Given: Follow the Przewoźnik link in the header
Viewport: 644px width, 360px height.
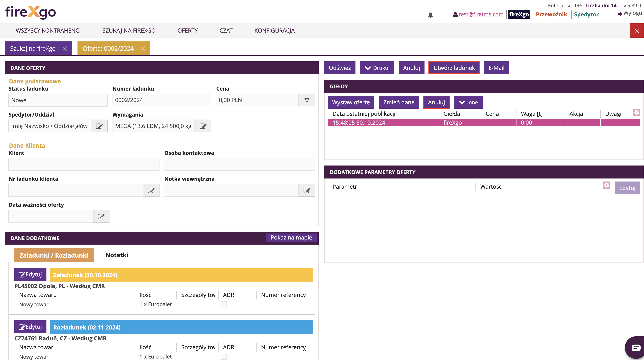Looking at the screenshot, I should [x=551, y=14].
